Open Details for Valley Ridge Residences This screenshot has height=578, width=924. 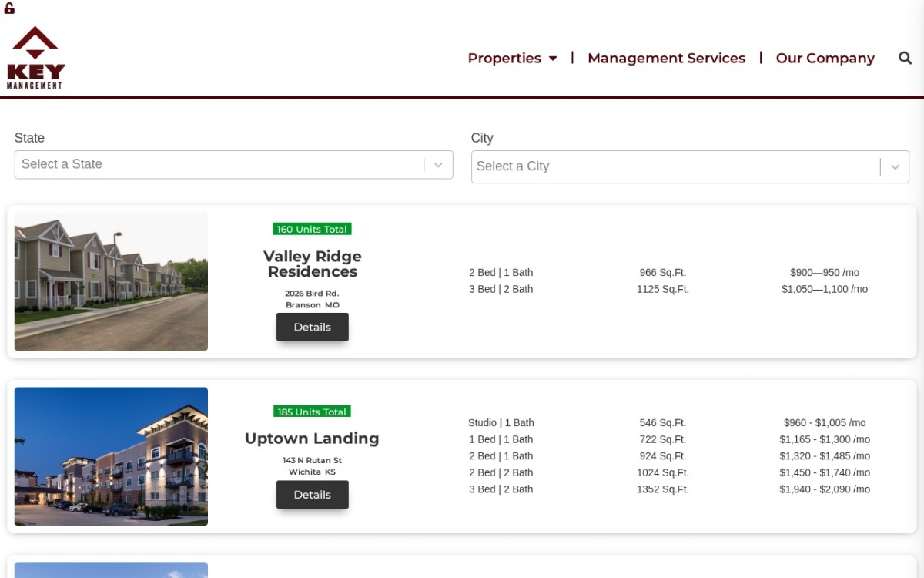point(313,327)
